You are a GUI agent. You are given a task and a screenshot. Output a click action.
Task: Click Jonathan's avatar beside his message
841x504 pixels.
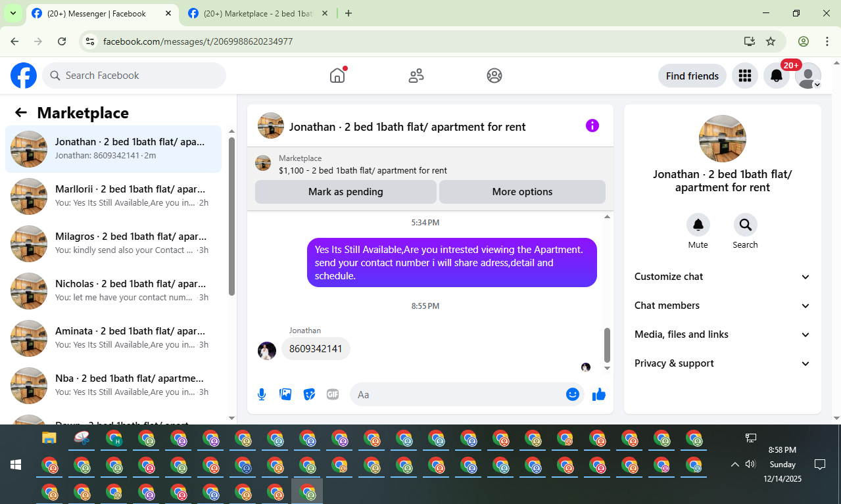click(267, 351)
